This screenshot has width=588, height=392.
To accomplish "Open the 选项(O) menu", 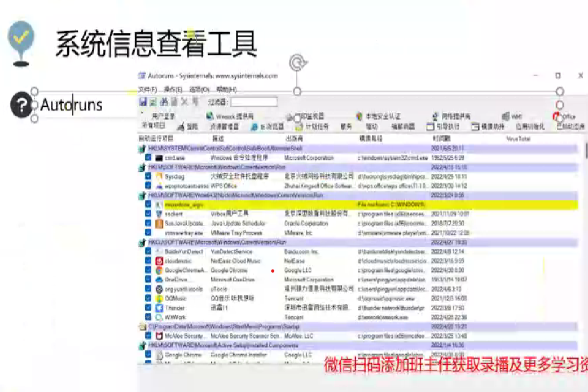I will click(x=200, y=89).
